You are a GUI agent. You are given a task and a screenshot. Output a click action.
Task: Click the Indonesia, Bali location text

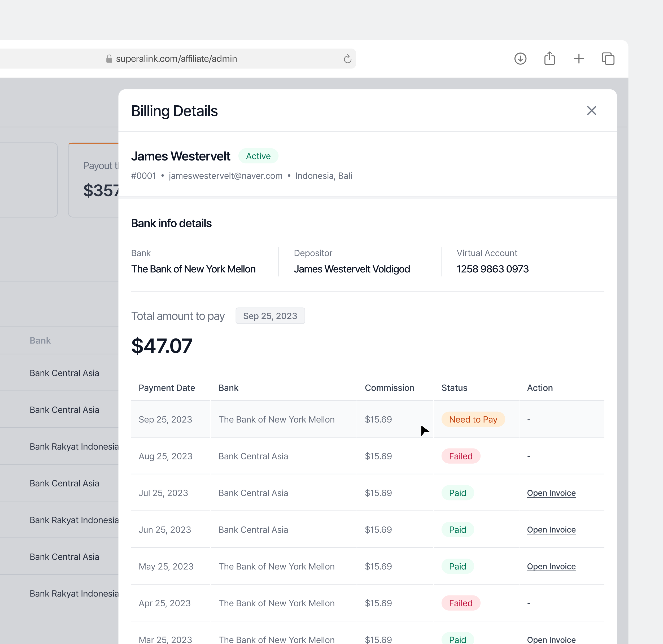(323, 176)
